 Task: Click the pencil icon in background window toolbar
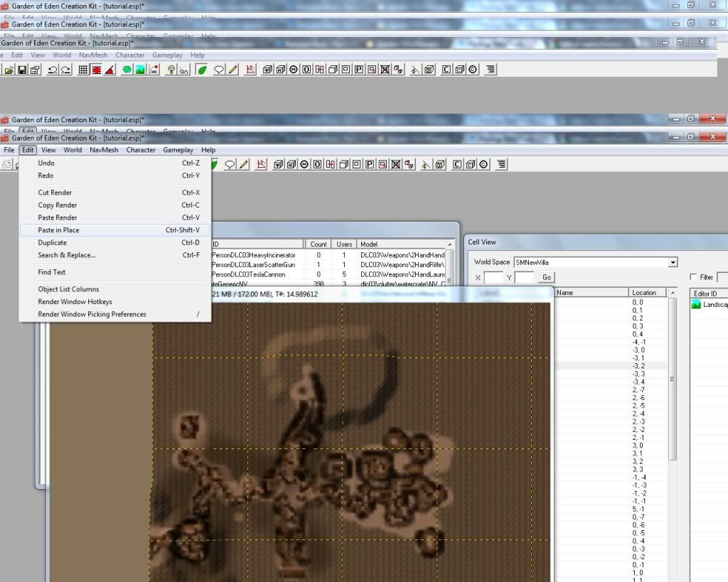[232, 70]
